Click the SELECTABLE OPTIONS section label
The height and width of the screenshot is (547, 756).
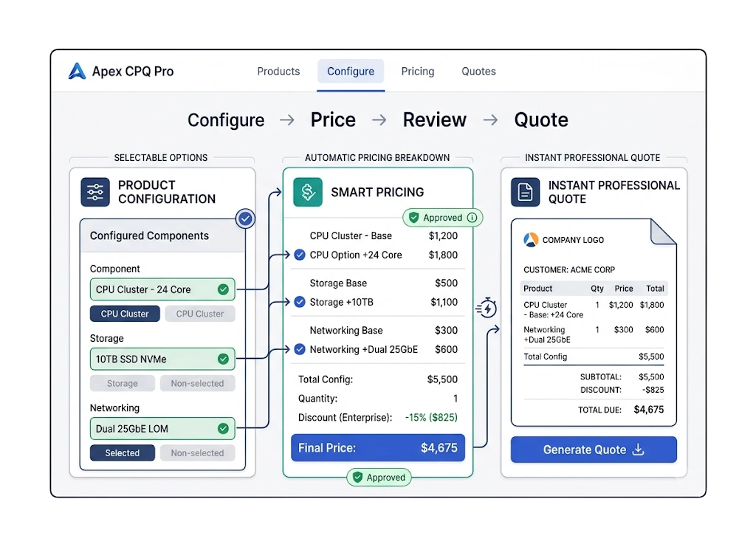(160, 157)
